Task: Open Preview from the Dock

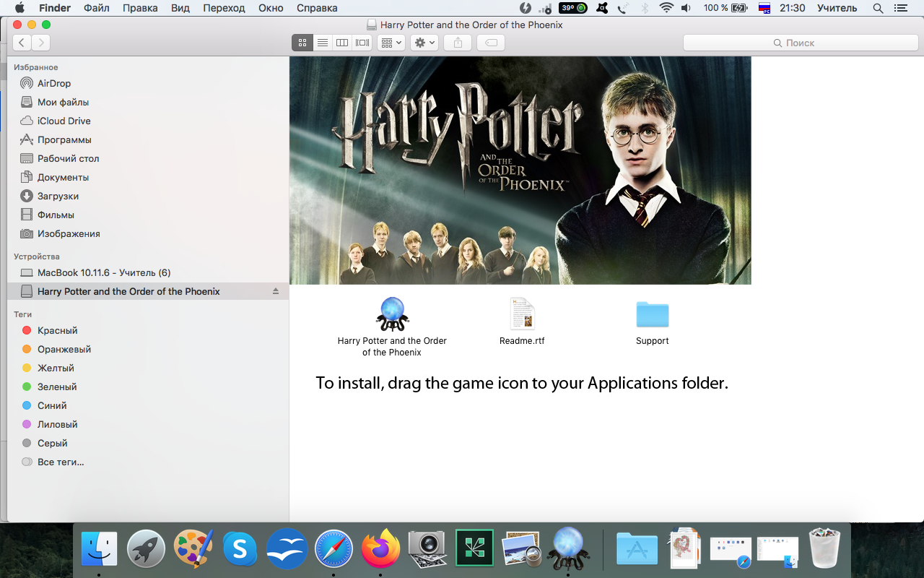Action: point(521,548)
